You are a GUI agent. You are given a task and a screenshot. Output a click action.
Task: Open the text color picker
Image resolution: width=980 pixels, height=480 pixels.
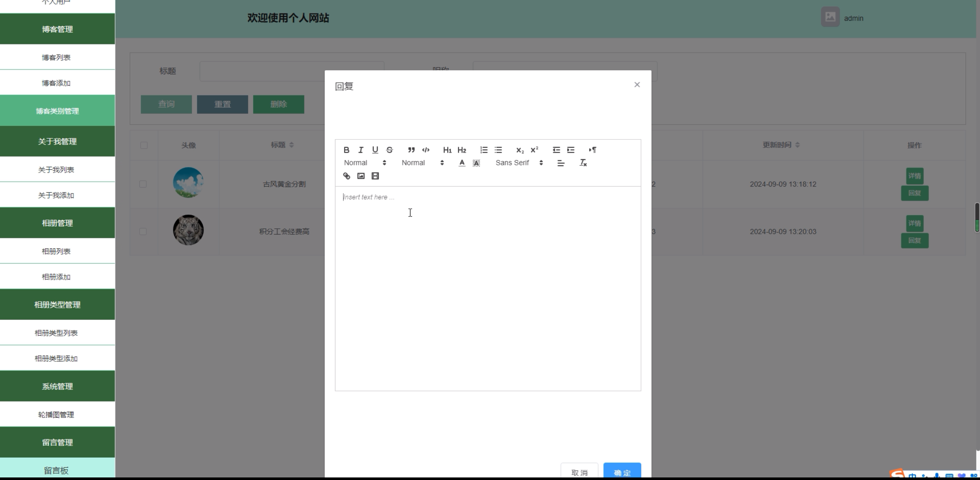461,163
